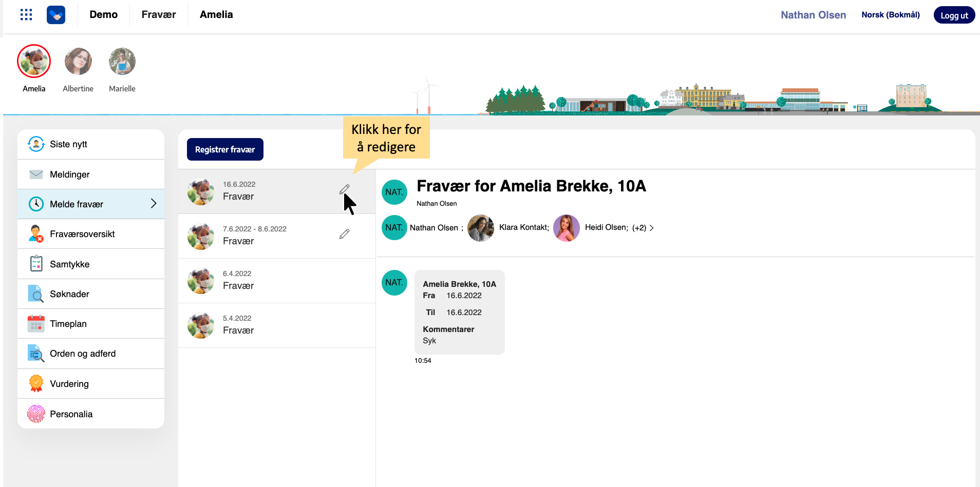Image resolution: width=980 pixels, height=487 pixels.
Task: Open the apps grid launcher icon
Action: (26, 15)
